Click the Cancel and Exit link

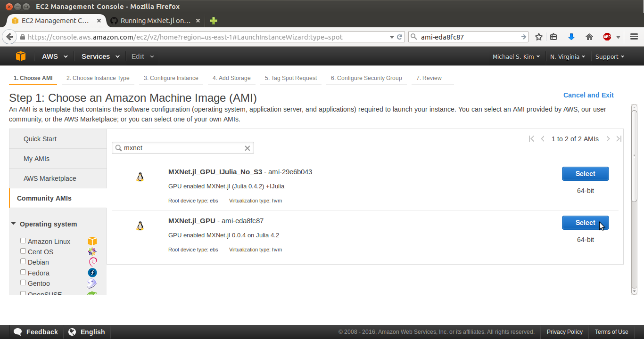588,95
